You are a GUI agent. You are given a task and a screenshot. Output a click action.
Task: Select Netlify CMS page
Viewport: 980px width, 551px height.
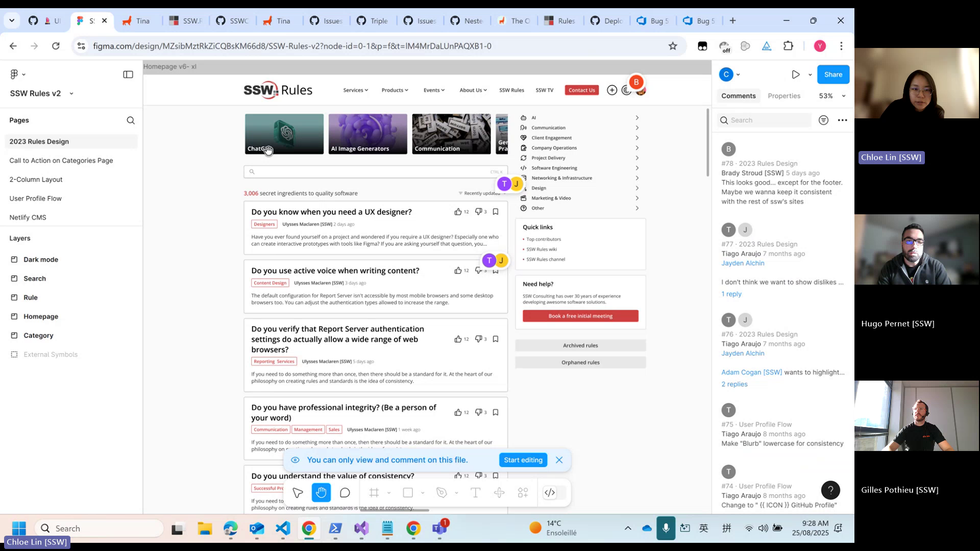tap(71, 217)
